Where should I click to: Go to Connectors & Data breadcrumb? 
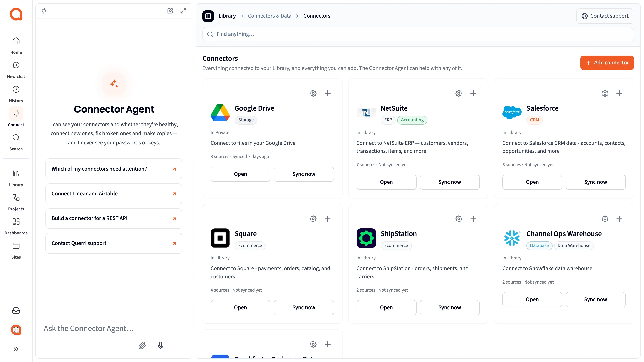tap(269, 16)
